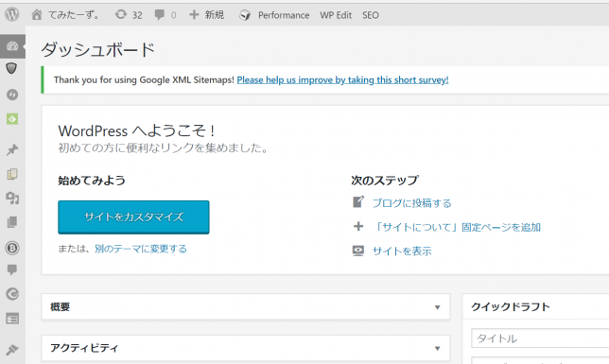The width and height of the screenshot is (609, 364).
Task: Follow the 別のテーマに変更する link
Action: point(141,249)
